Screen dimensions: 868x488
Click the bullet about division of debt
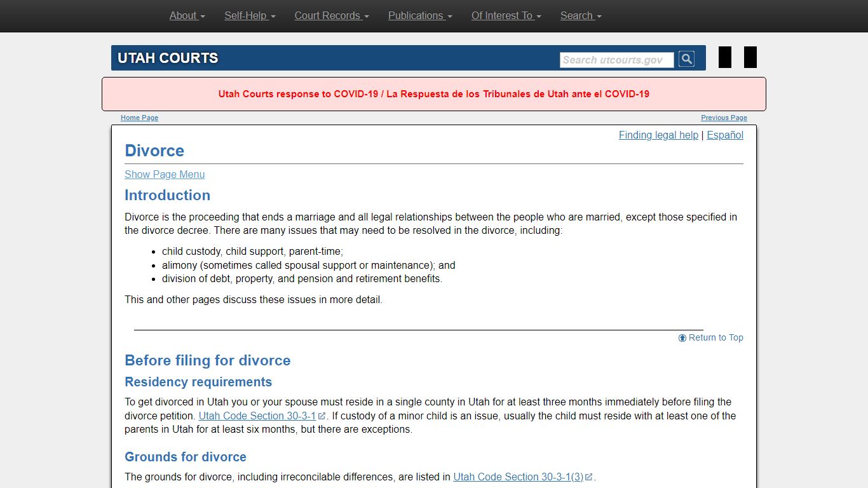302,279
